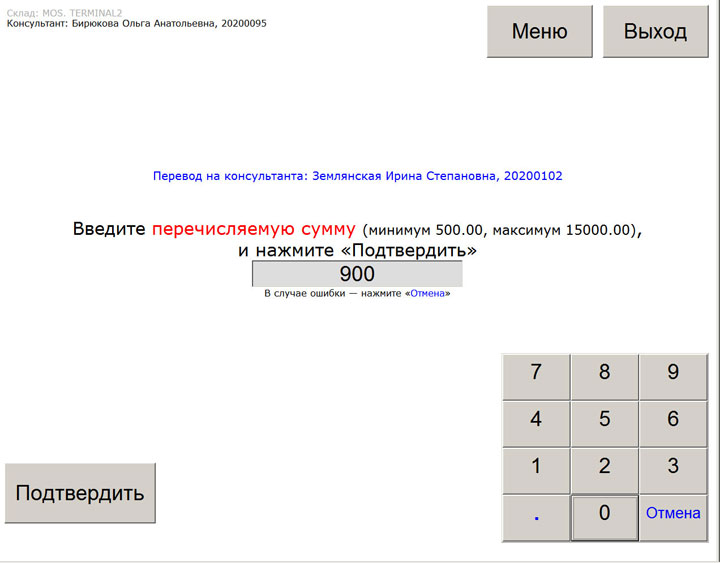Tap digit 8 on the keypad
Image resolution: width=720 pixels, height=563 pixels.
click(604, 377)
